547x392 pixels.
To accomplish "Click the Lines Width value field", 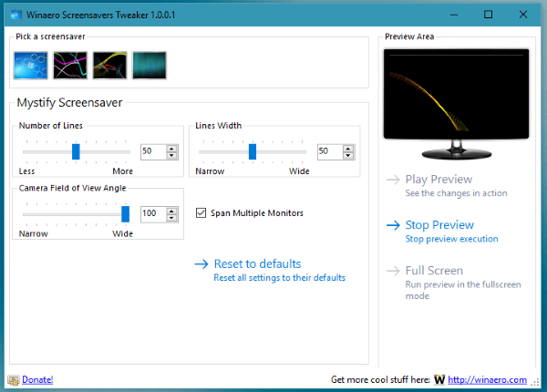I will 330,151.
